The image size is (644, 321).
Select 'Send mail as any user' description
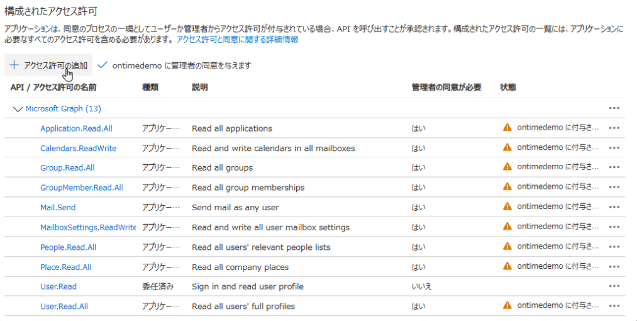pyautogui.click(x=235, y=208)
